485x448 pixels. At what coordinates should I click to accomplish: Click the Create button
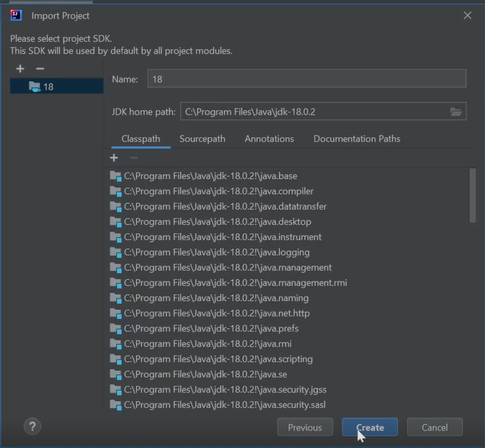[370, 427]
